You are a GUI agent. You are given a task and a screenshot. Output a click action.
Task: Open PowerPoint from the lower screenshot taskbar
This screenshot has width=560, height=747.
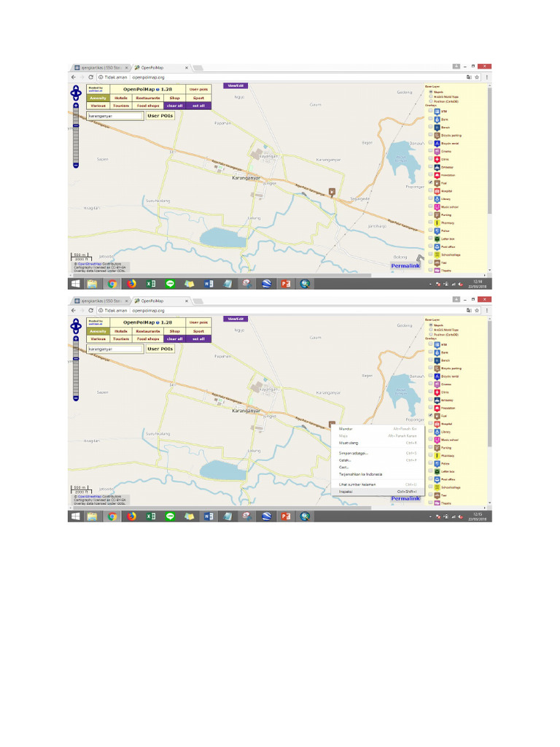tap(286, 516)
